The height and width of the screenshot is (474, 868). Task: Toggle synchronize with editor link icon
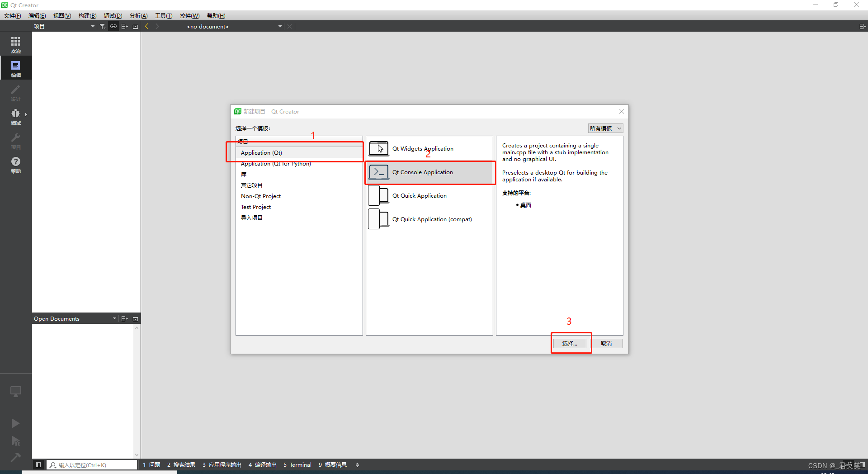113,26
